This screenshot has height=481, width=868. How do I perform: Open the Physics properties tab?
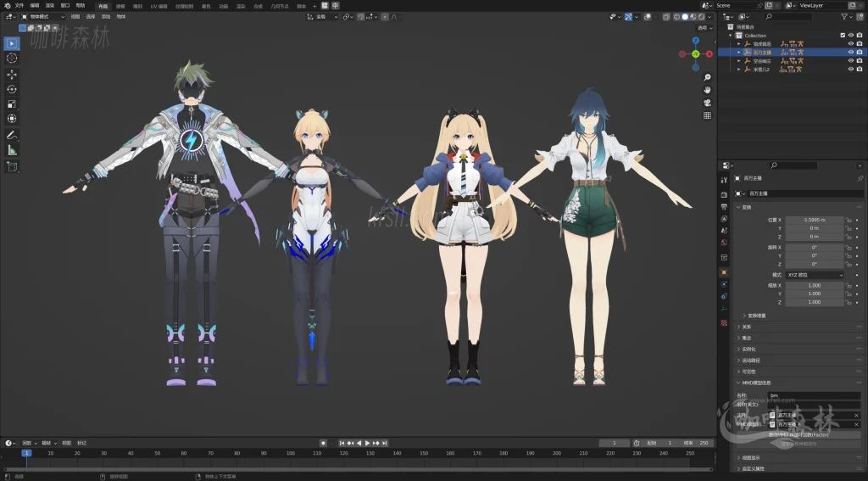[x=724, y=284]
